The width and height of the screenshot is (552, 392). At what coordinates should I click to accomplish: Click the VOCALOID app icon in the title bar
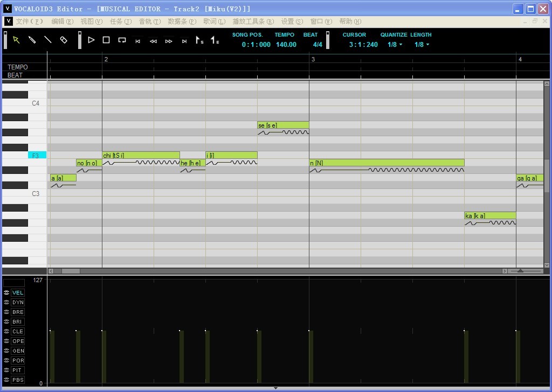coord(8,8)
